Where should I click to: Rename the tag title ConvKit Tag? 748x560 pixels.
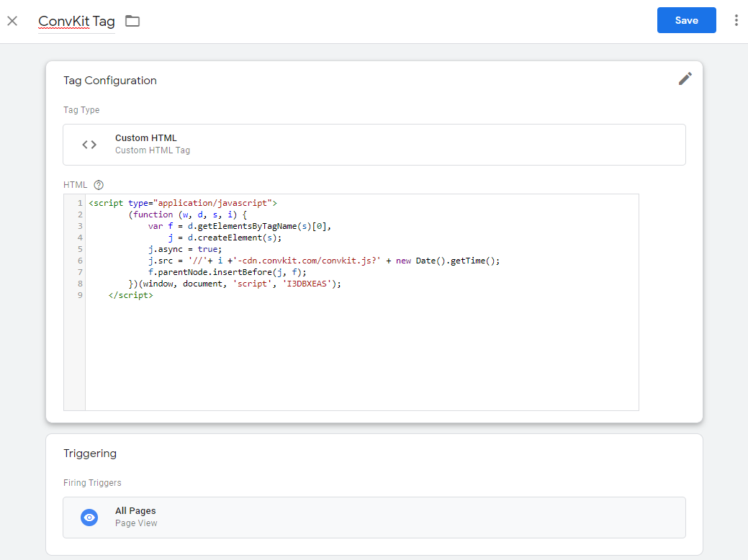(x=76, y=22)
